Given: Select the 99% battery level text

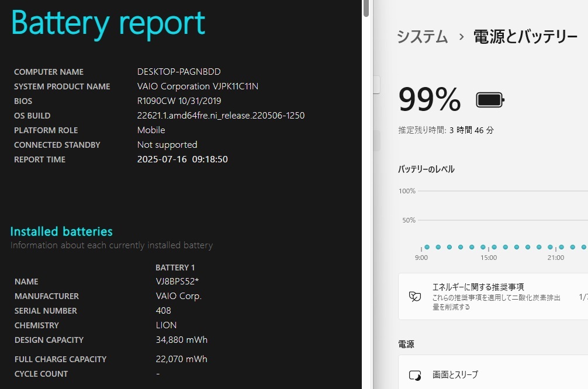Looking at the screenshot, I should point(430,100).
